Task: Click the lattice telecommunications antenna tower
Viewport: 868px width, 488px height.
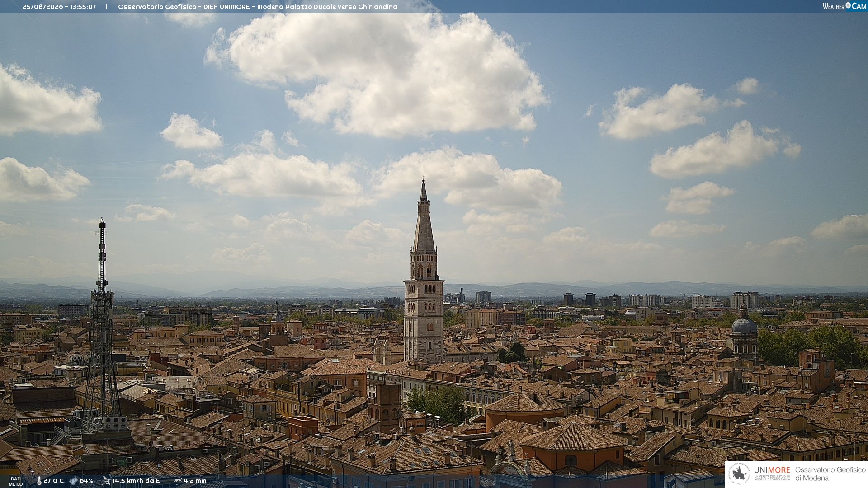Action: coord(102,325)
